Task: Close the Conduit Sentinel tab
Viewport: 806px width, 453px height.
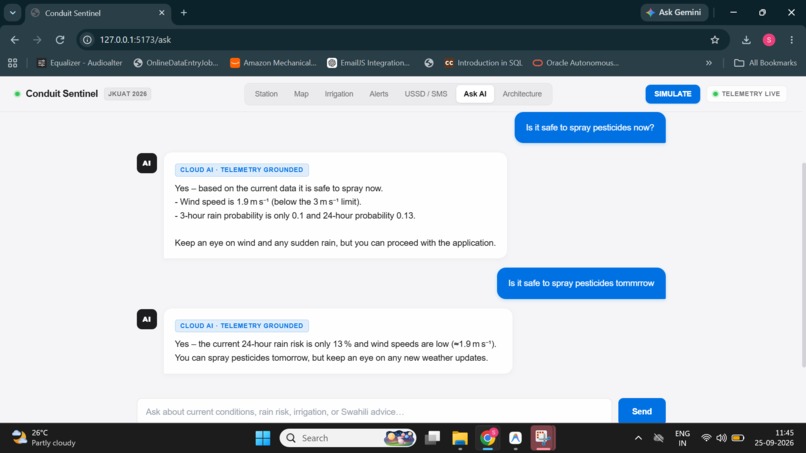Action: click(161, 13)
